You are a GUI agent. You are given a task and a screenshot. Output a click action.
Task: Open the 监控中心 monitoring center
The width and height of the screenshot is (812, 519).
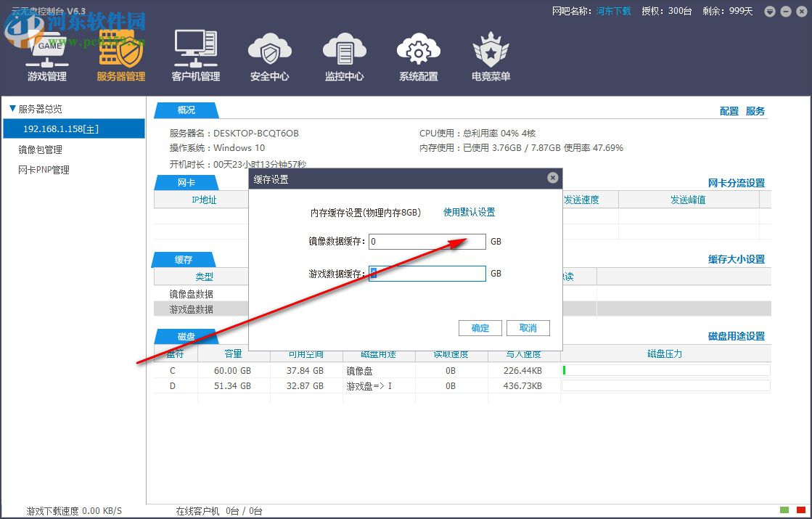(x=344, y=54)
